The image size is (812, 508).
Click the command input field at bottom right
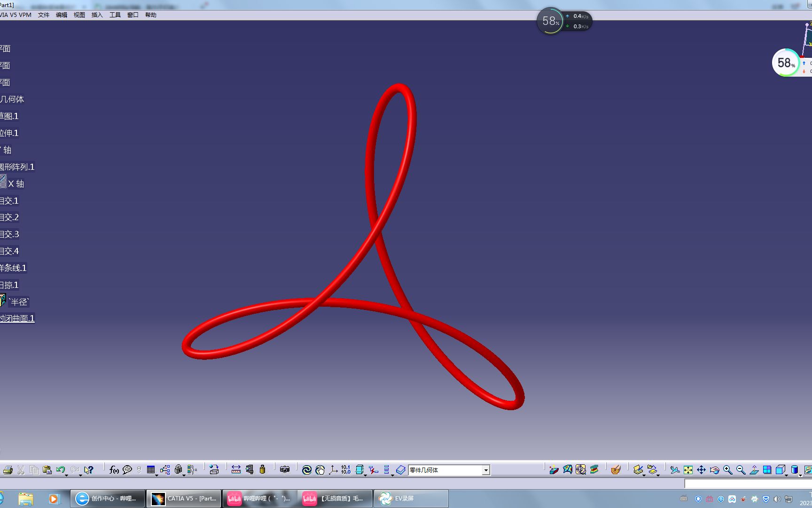pyautogui.click(x=748, y=484)
